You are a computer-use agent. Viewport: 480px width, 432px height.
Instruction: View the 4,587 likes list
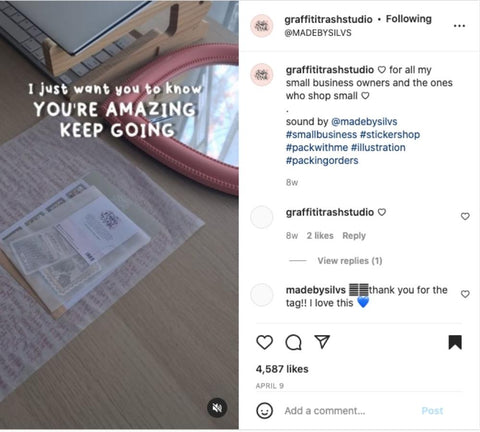282,369
